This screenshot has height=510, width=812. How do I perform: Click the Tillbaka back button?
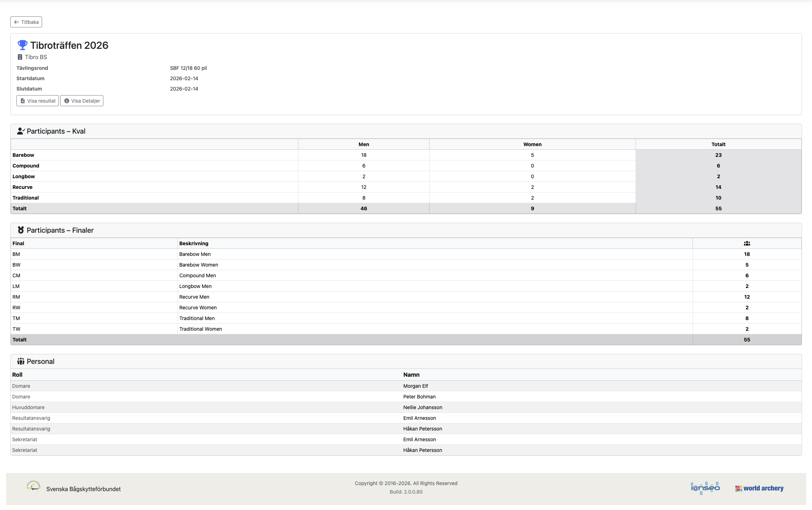point(26,22)
